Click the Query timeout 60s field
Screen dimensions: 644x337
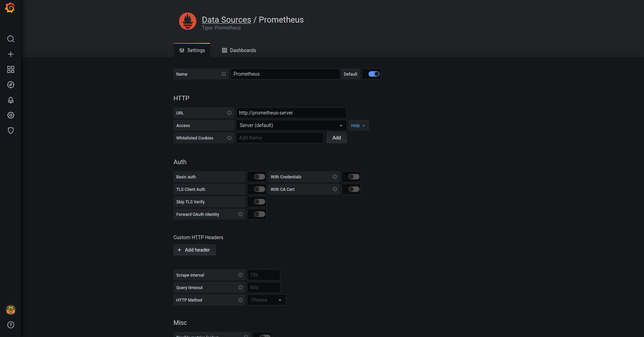click(x=264, y=287)
